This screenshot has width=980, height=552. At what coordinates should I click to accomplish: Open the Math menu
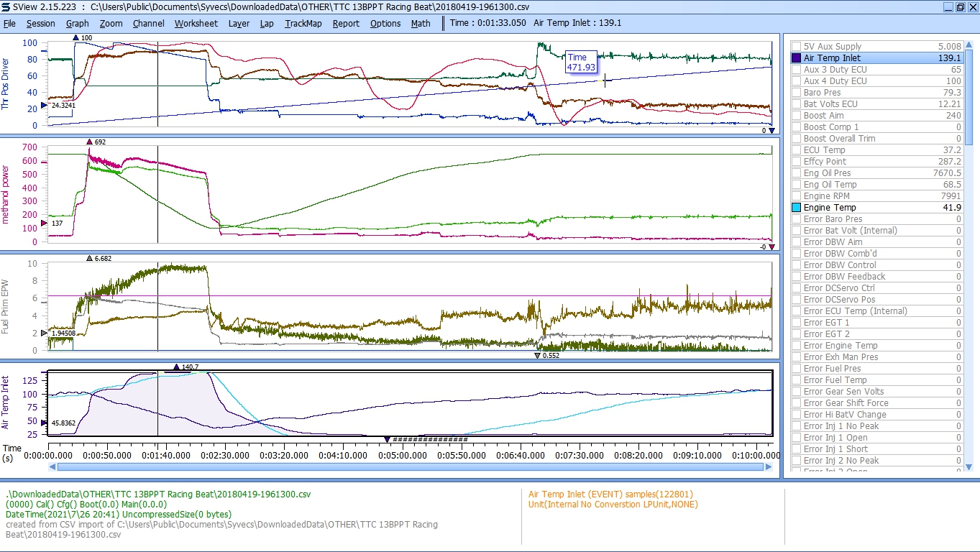[x=421, y=23]
